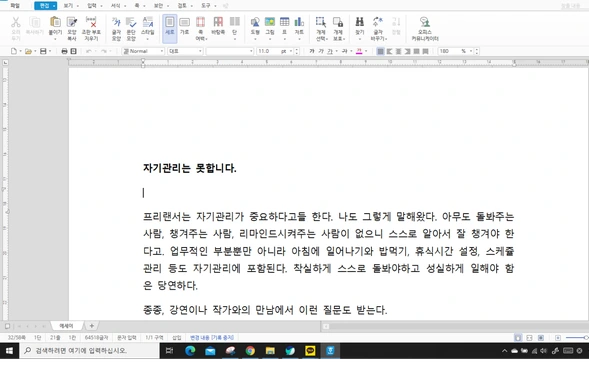Click the Style (스타일) icon
This screenshot has width=589, height=369.
tap(148, 23)
